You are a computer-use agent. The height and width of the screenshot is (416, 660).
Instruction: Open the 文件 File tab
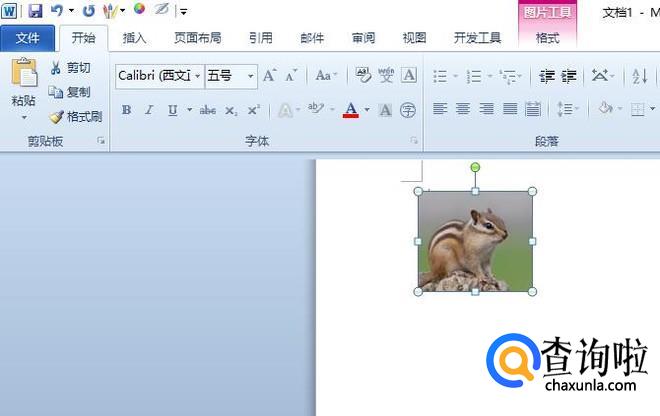[27, 38]
